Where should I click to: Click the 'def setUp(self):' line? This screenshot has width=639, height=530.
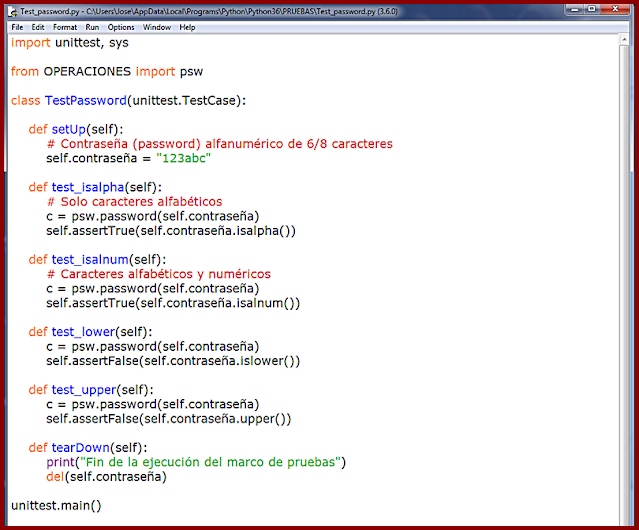click(x=76, y=129)
